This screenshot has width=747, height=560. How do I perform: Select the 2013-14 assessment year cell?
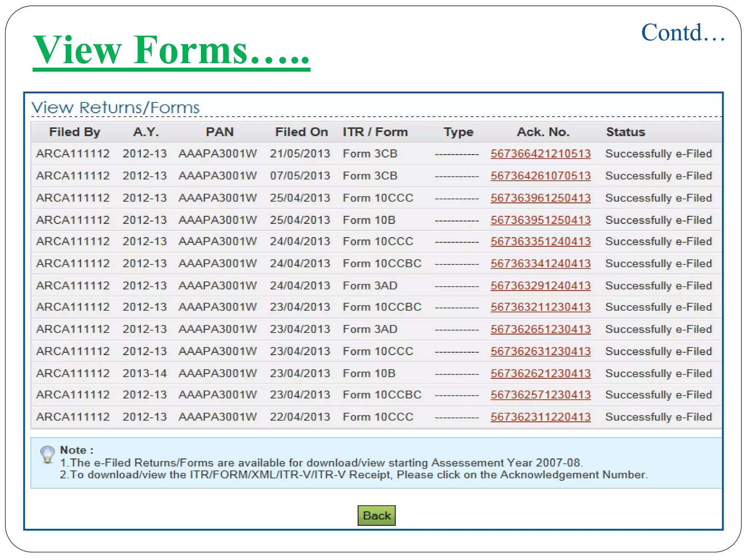click(x=145, y=374)
